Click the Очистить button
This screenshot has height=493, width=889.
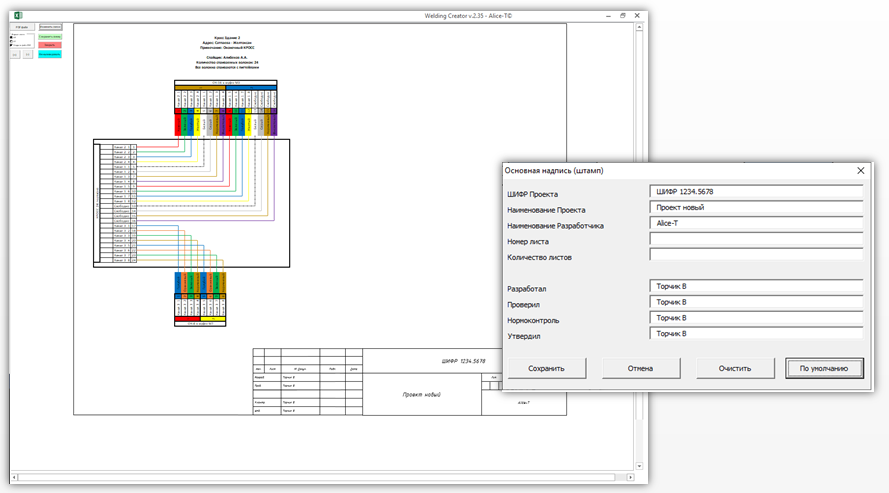(x=735, y=368)
